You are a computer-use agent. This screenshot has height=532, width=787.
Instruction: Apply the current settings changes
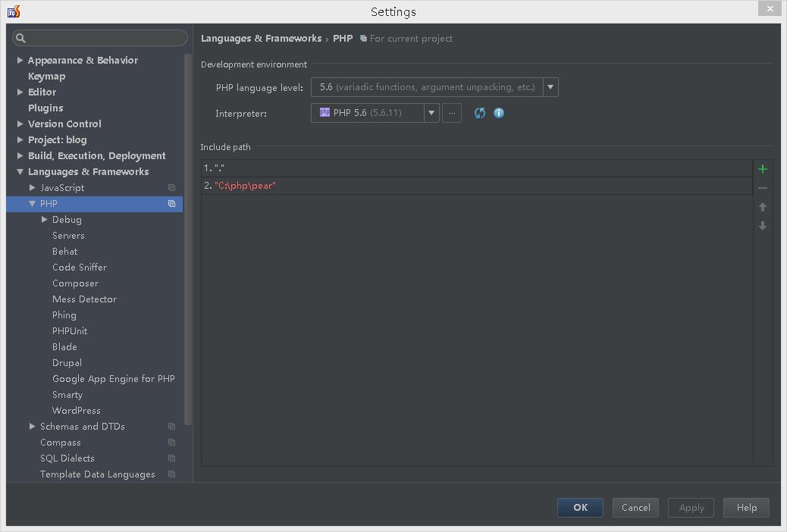[690, 508]
